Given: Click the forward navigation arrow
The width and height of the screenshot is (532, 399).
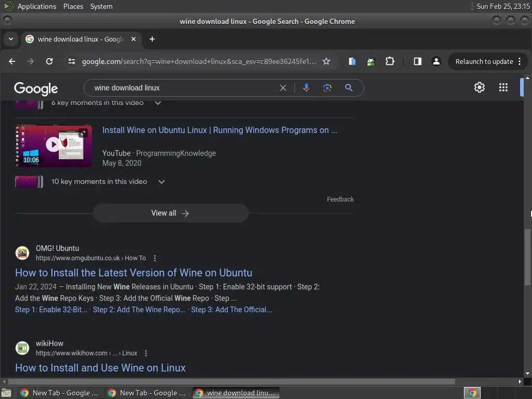Looking at the screenshot, I should (31, 61).
